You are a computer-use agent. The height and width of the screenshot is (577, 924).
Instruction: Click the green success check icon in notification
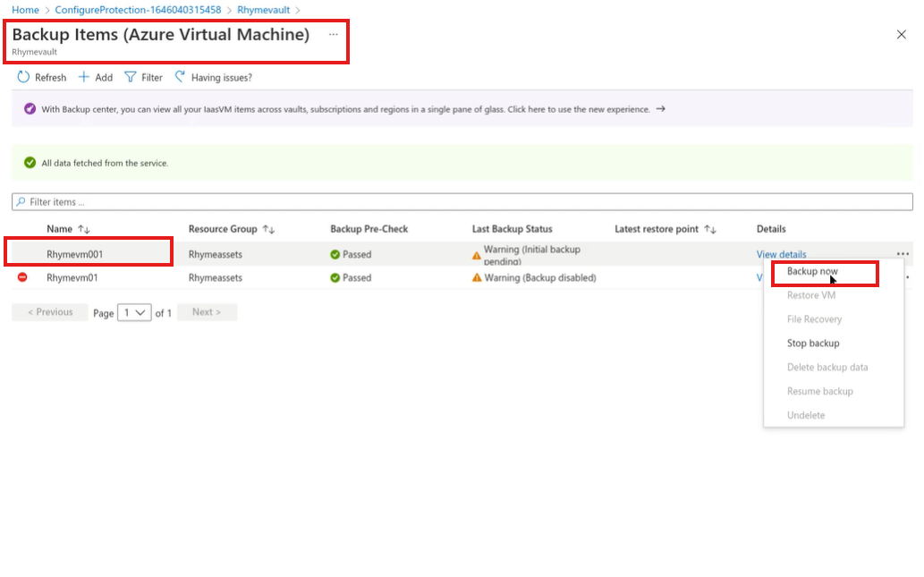(x=30, y=163)
